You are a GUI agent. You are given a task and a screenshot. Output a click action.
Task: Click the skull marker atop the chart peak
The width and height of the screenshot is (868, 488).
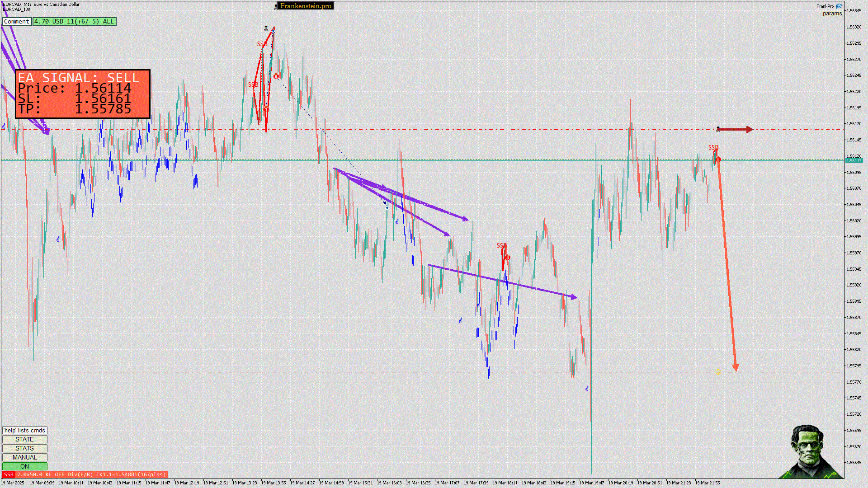pos(266,29)
